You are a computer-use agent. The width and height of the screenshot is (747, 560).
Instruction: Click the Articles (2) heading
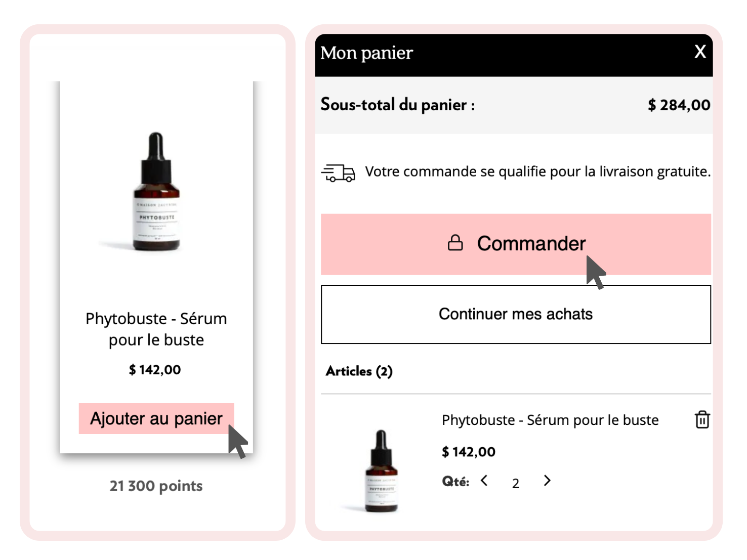click(x=359, y=371)
